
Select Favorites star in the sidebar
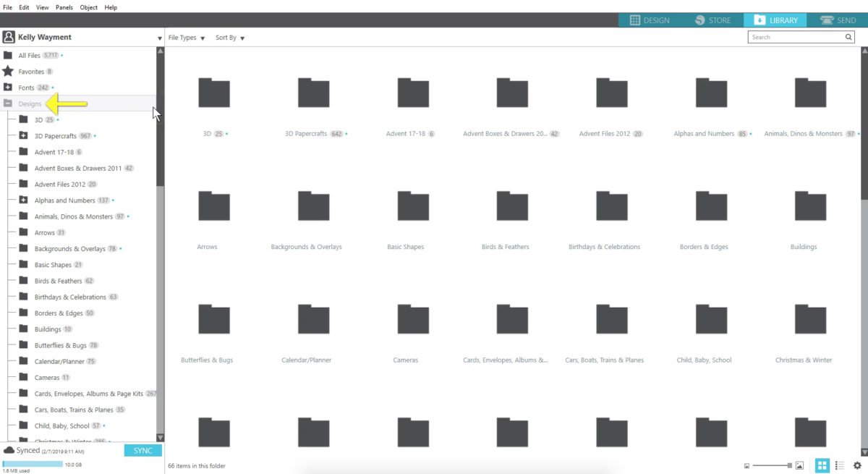pyautogui.click(x=8, y=71)
